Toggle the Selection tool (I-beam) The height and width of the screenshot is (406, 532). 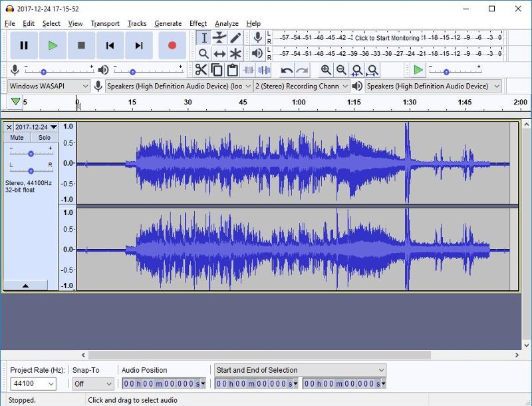tap(203, 38)
